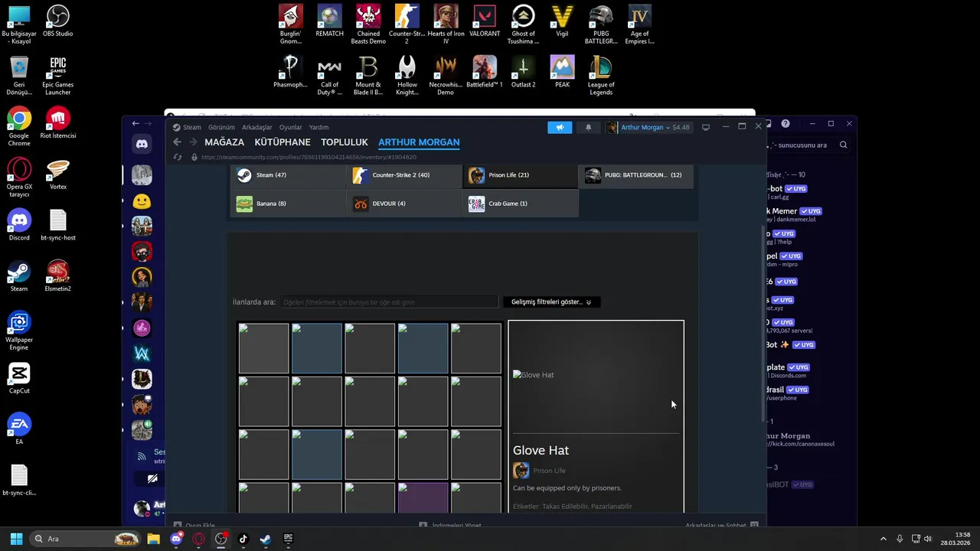The height and width of the screenshot is (551, 980).
Task: Open the Oyunlar menu
Action: [x=290, y=127]
